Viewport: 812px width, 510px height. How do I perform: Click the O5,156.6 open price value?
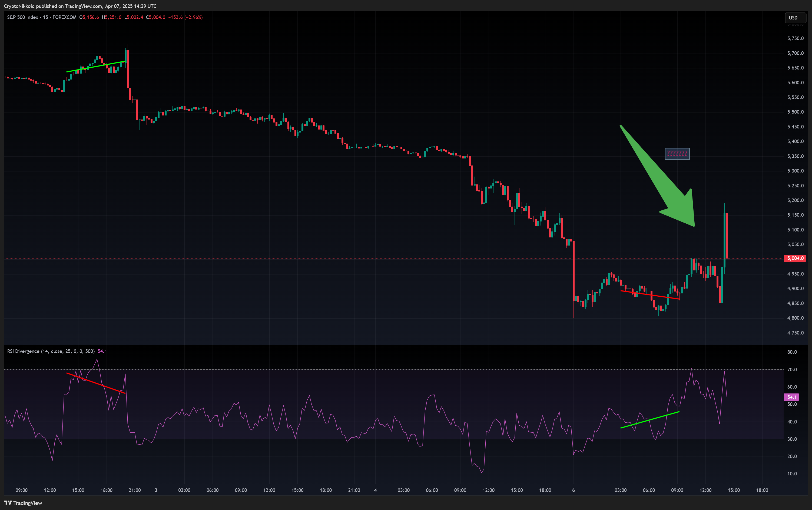point(89,17)
